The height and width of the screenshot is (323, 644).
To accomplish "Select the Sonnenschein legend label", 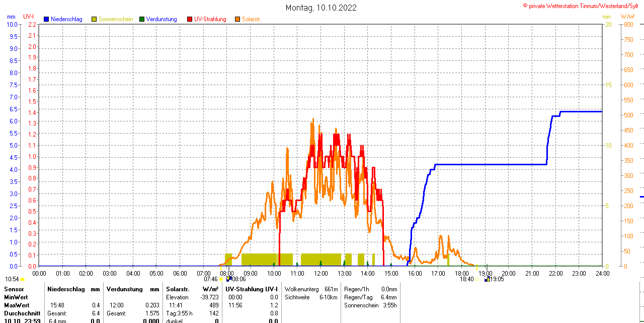I will pyautogui.click(x=116, y=19).
